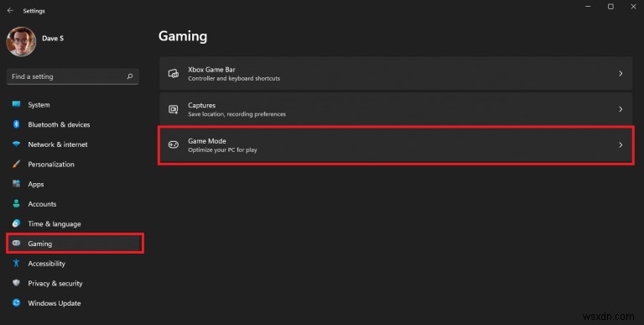This screenshot has width=644, height=325.
Task: Open Time & language settings
Action: coord(55,223)
